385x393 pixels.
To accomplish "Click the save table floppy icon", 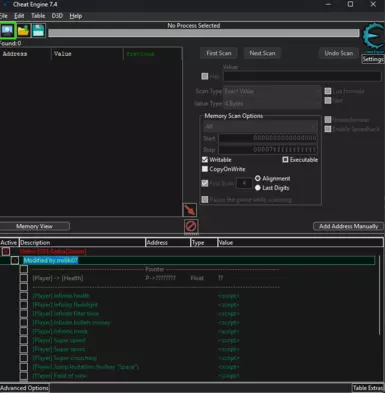I will 39,31.
